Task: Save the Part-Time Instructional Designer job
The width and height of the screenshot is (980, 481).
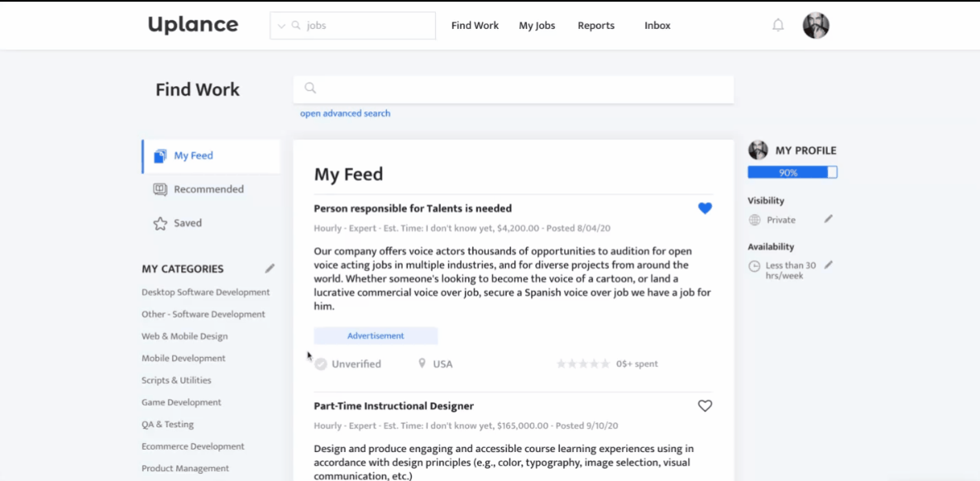Action: [705, 406]
